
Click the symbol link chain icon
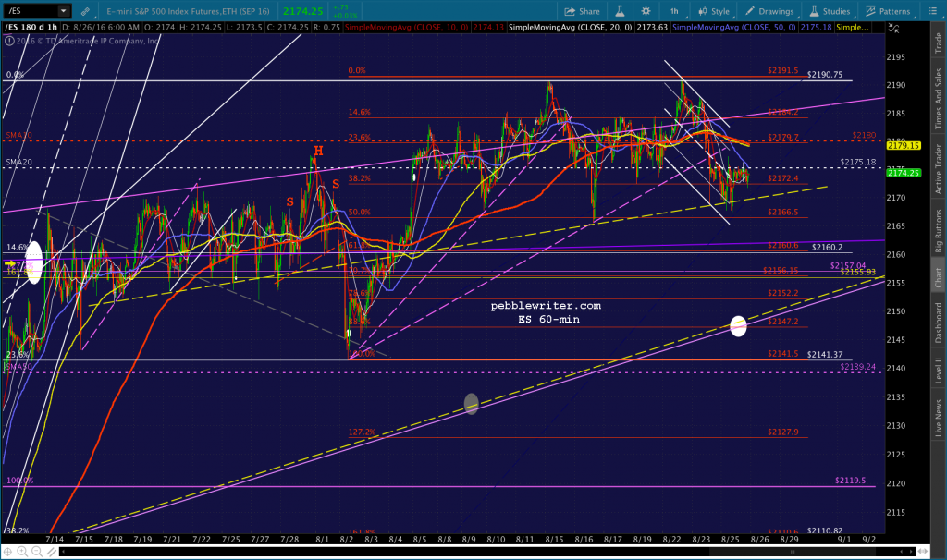click(x=86, y=11)
